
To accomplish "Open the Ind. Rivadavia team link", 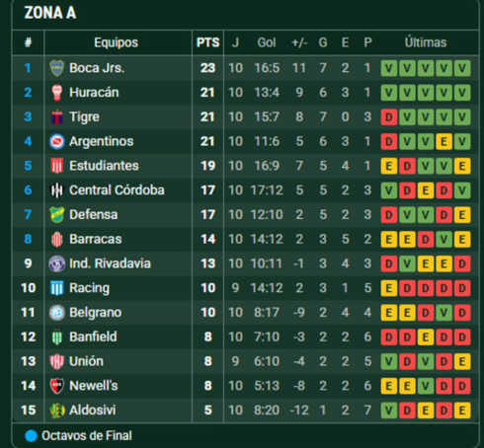I will (110, 263).
